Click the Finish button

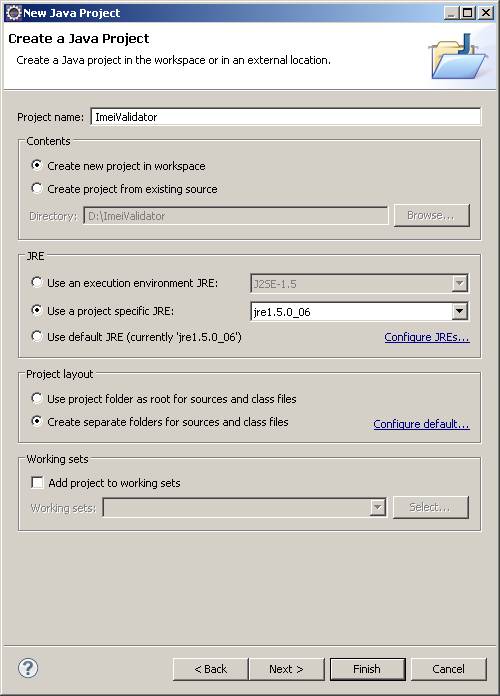click(x=367, y=669)
